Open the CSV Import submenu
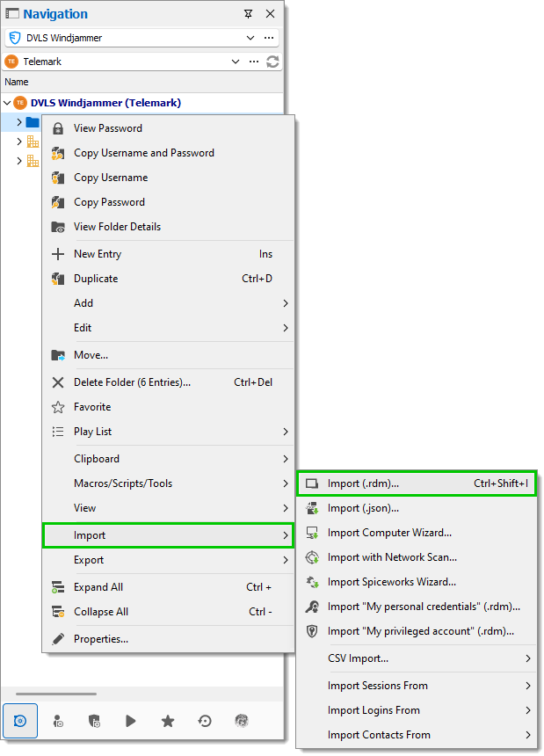Viewport: 544px width, 756px height. (x=417, y=658)
